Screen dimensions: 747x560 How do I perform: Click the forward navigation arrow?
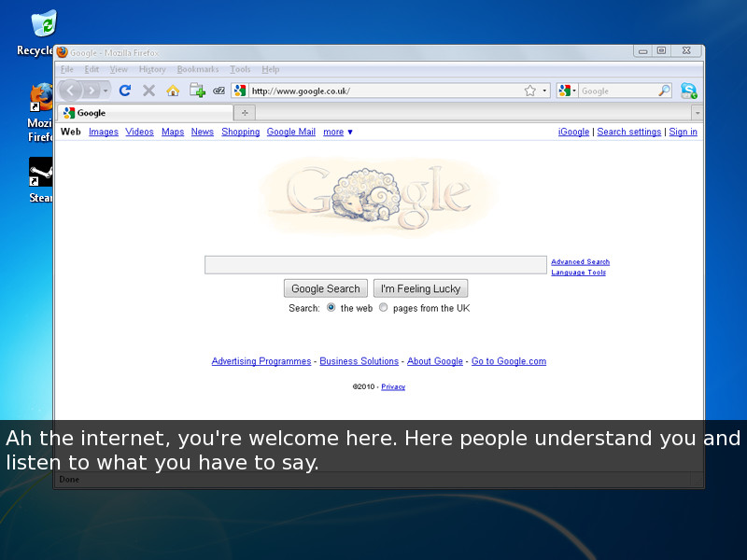[x=91, y=90]
